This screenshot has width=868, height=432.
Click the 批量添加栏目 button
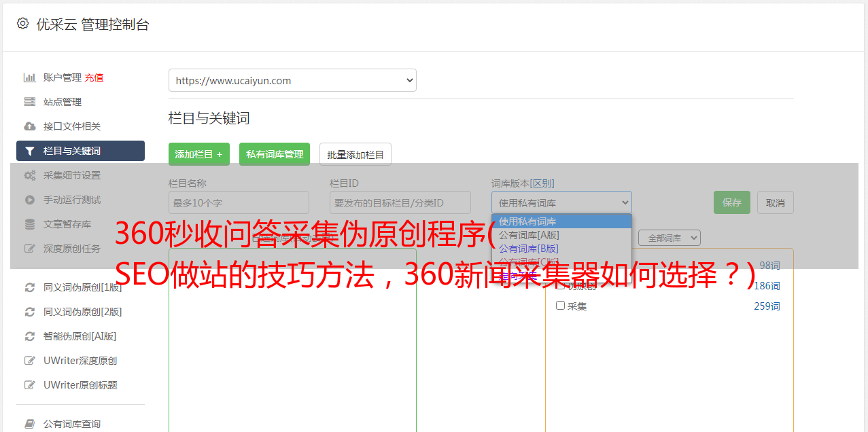coord(355,154)
